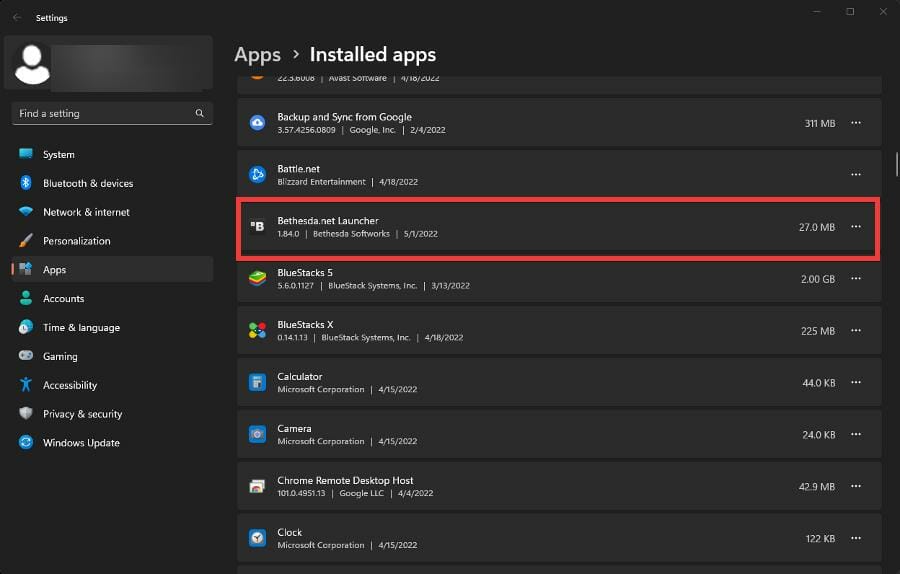
Task: Click the Camera app icon
Action: pyautogui.click(x=257, y=434)
